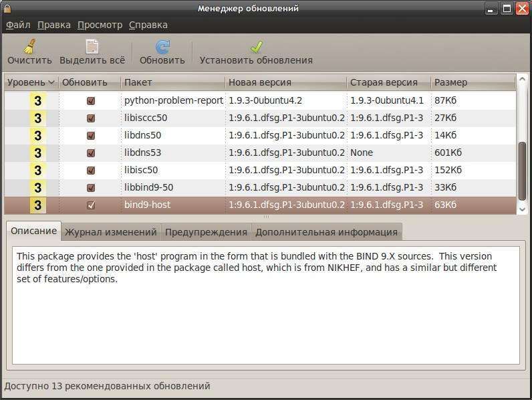The image size is (532, 400).
Task: Open the Просмотр menu
Action: tap(100, 25)
